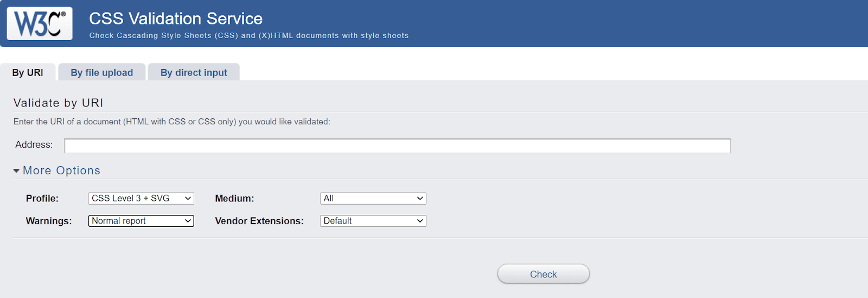This screenshot has height=298, width=868.
Task: Open the Profile dropdown showing CSS Level 3 + SVG
Action: (141, 199)
